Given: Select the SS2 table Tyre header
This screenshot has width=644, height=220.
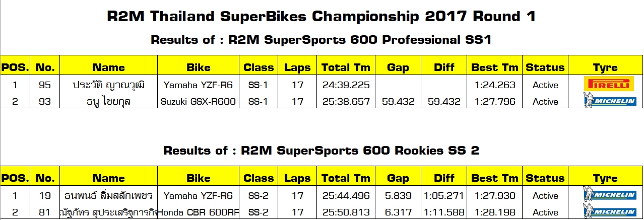Looking at the screenshot, I should tap(605, 178).
